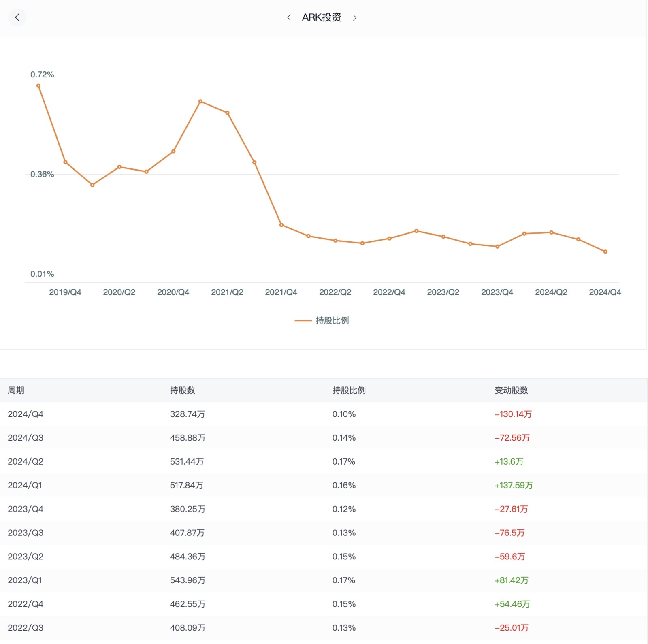Toggle the 持股比例 legend series
Image resolution: width=648 pixels, height=644 pixels.
pos(322,320)
